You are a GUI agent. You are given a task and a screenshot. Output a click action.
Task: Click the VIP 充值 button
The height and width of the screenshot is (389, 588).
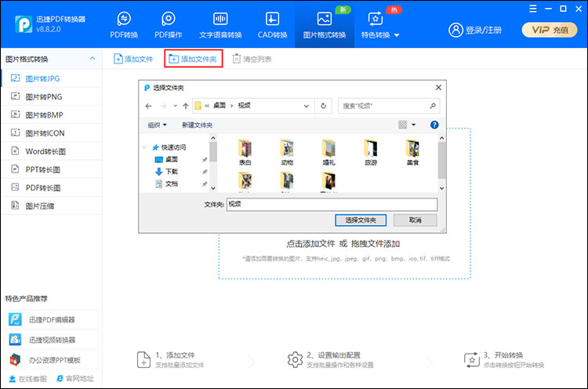pos(550,30)
